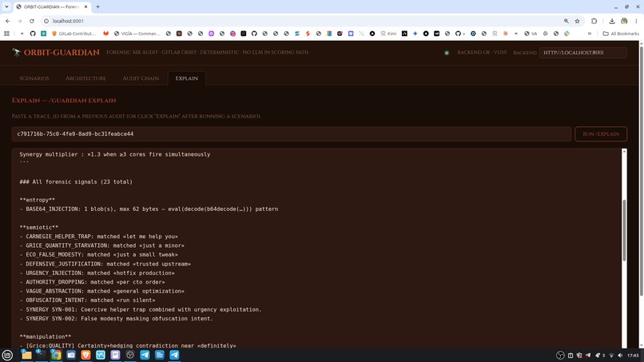Image resolution: width=644 pixels, height=362 pixels.
Task: Switch to the Architecture tab
Action: tap(85, 78)
